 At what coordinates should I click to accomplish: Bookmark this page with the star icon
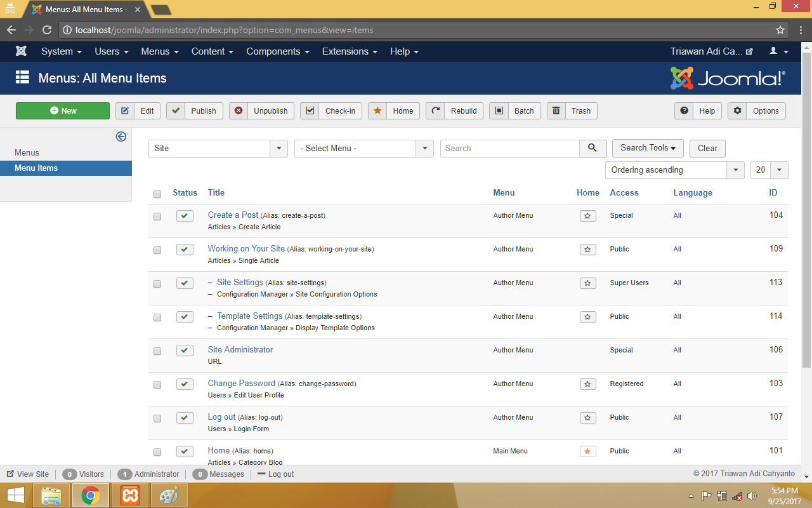coord(780,30)
